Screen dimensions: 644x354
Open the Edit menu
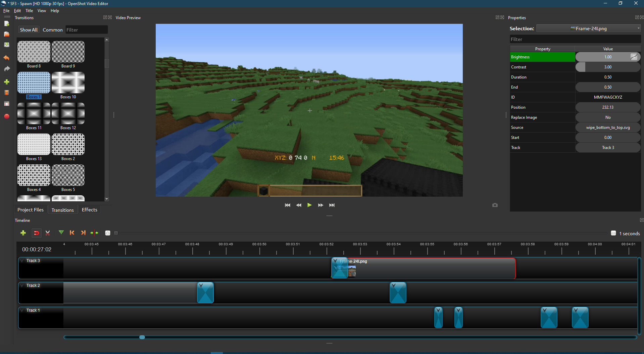(17, 11)
